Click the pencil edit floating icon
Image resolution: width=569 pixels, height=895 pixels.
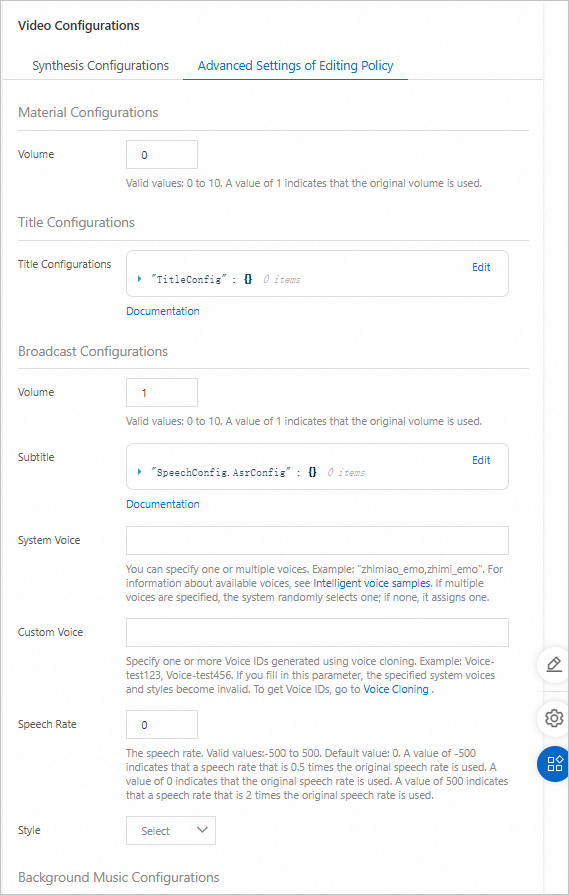point(554,666)
